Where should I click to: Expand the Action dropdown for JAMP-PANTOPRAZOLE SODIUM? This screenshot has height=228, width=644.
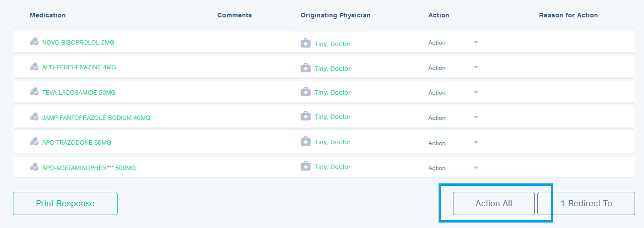453,118
